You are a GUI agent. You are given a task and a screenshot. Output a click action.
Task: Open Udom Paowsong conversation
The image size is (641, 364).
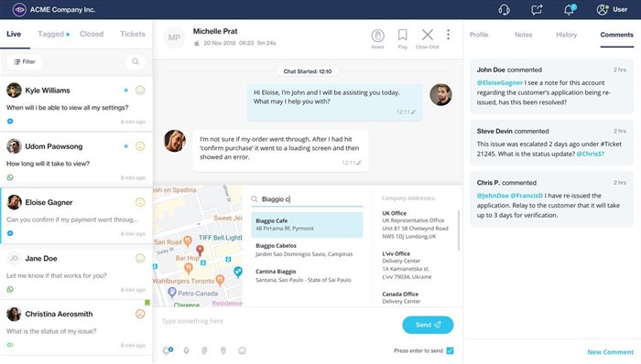pyautogui.click(x=76, y=159)
